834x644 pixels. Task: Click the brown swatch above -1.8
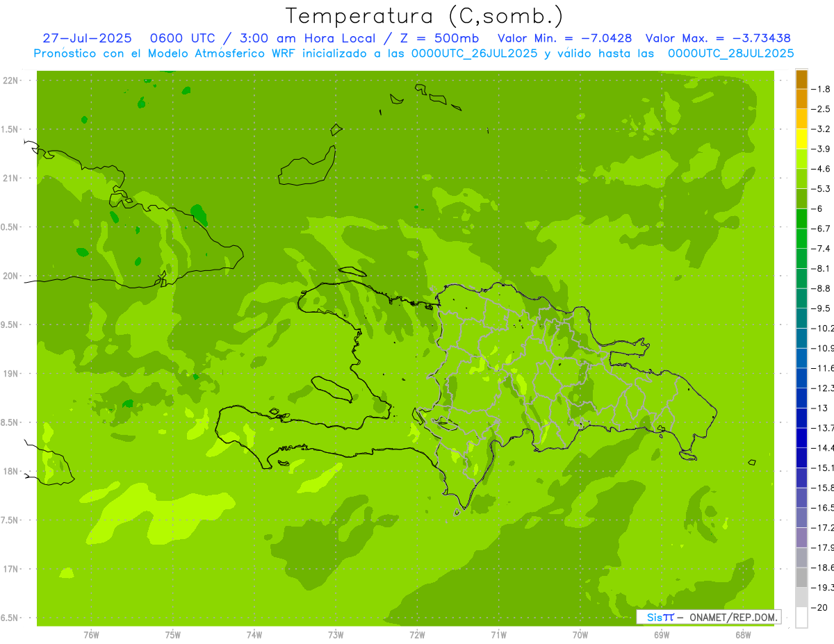[x=801, y=79]
